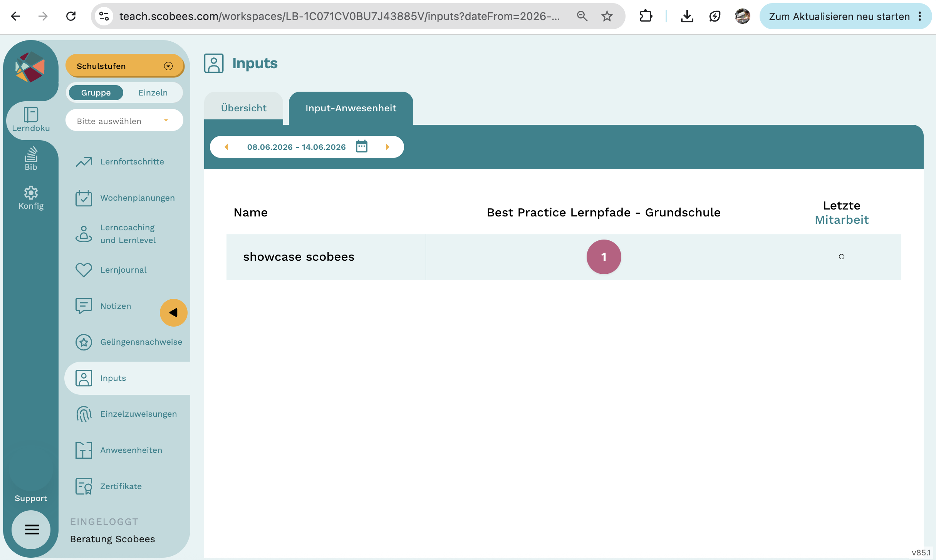This screenshot has width=936, height=560.
Task: Click the Inputs sidebar icon
Action: (84, 378)
